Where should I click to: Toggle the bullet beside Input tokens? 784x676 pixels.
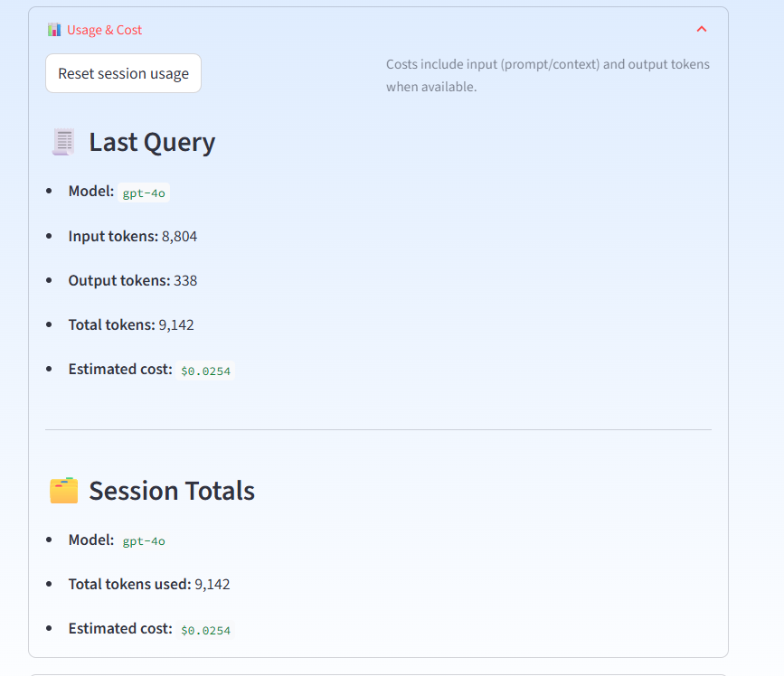[52, 235]
